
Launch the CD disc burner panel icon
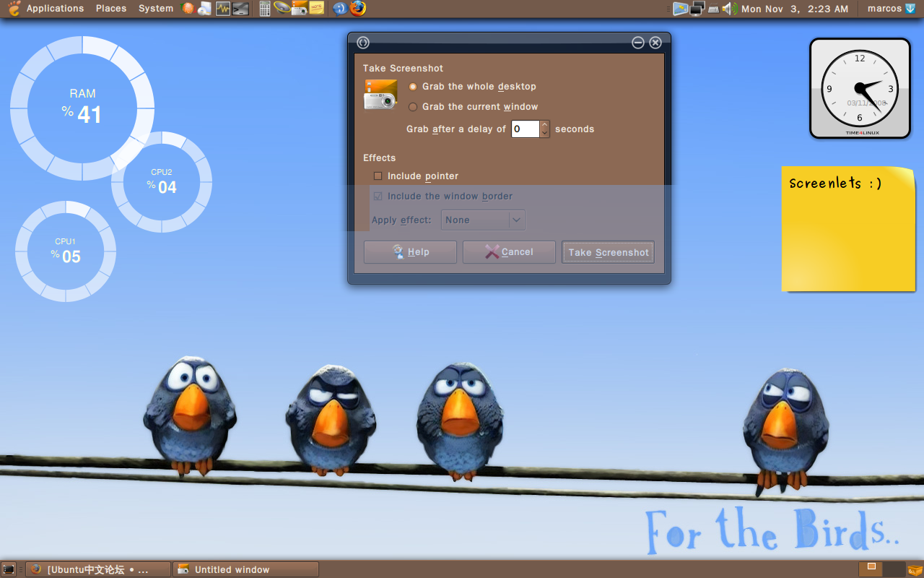tap(205, 9)
